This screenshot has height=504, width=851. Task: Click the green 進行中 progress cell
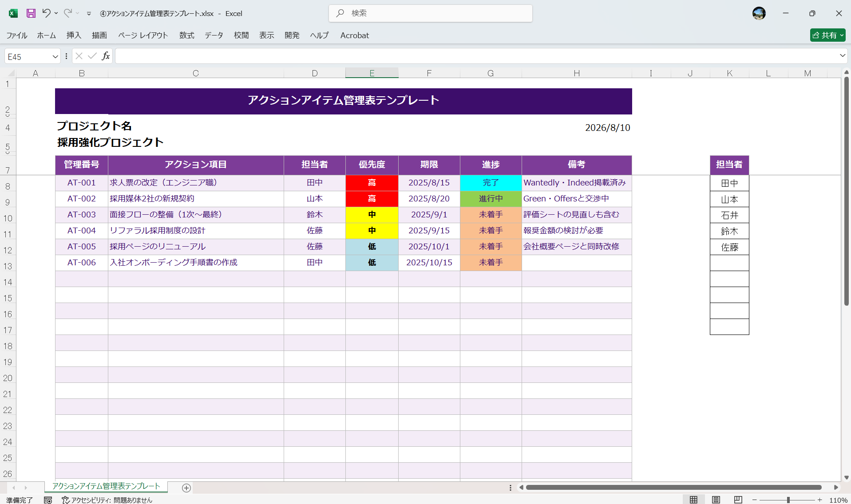click(491, 199)
